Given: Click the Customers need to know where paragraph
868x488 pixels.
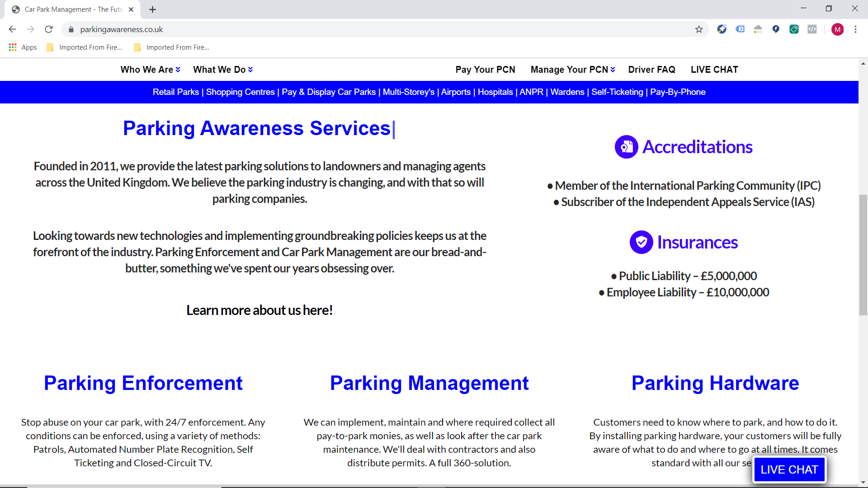Looking at the screenshot, I should pyautogui.click(x=715, y=443).
